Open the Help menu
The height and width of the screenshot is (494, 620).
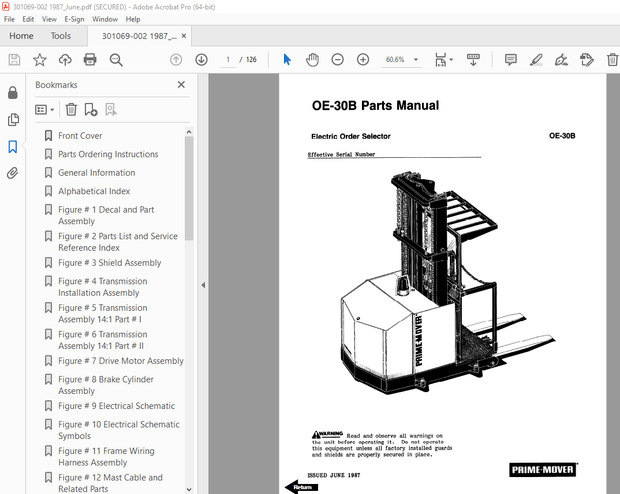[x=133, y=19]
